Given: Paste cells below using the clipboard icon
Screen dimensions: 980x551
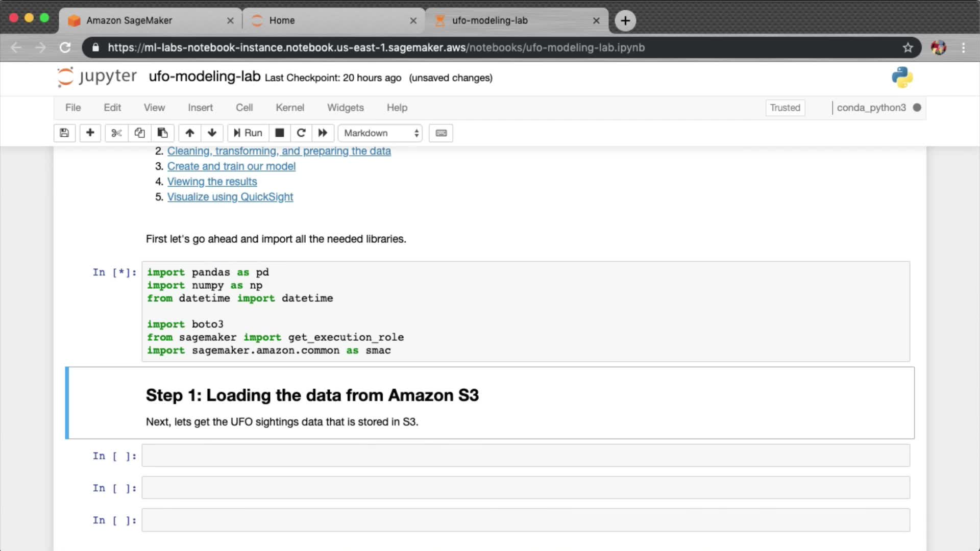Looking at the screenshot, I should [162, 133].
